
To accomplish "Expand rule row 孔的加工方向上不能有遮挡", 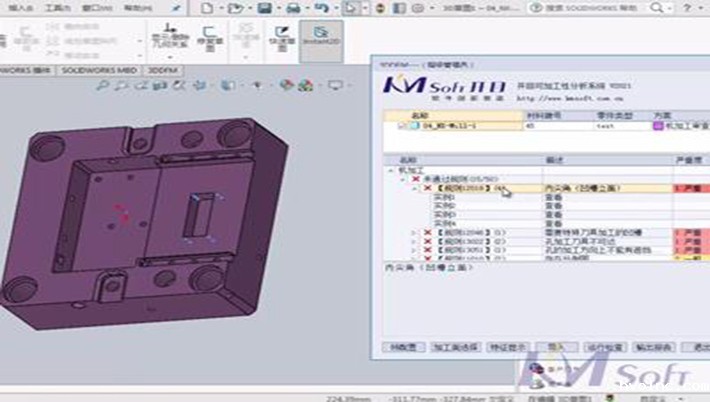I will tap(413, 250).
